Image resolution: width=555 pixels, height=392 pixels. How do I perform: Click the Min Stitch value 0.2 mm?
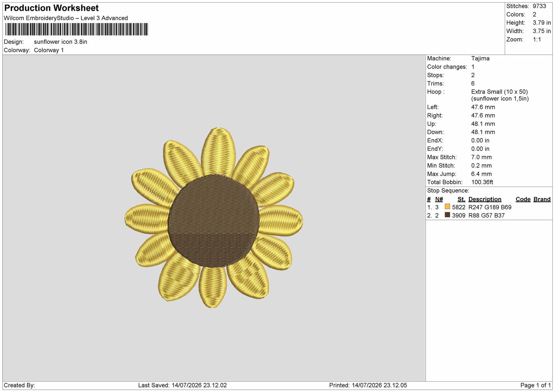pos(482,166)
